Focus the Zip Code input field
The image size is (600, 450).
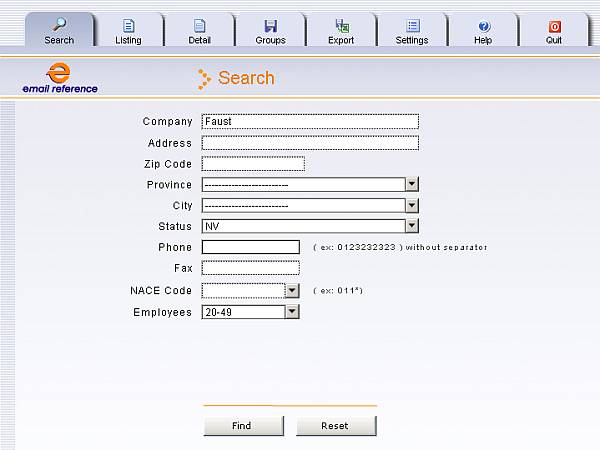253,164
